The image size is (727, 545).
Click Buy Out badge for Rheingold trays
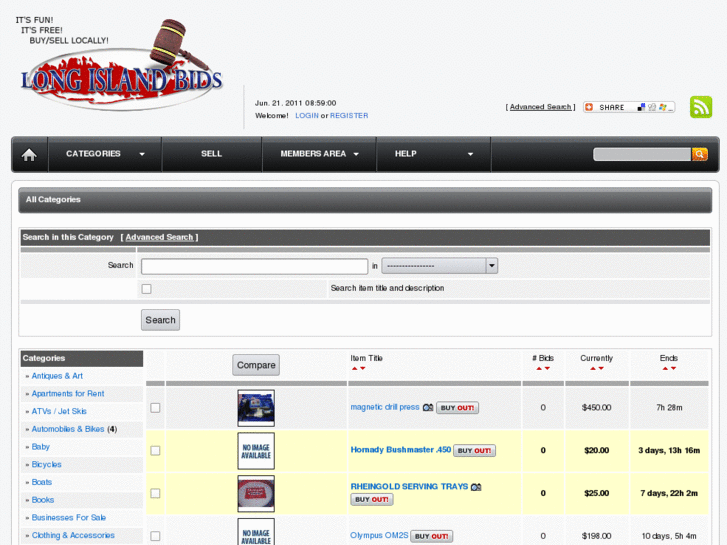point(372,500)
